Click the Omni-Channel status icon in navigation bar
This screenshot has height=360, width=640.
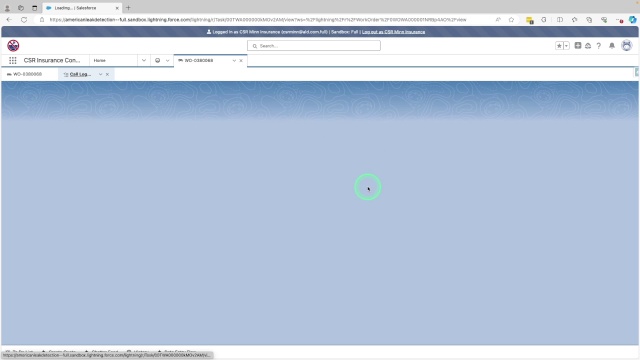click(158, 60)
